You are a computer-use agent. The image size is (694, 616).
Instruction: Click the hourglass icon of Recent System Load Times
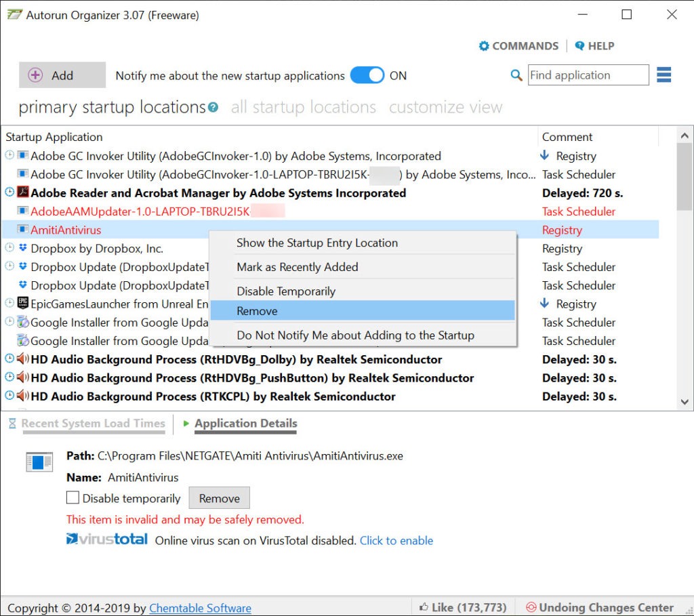(x=12, y=424)
